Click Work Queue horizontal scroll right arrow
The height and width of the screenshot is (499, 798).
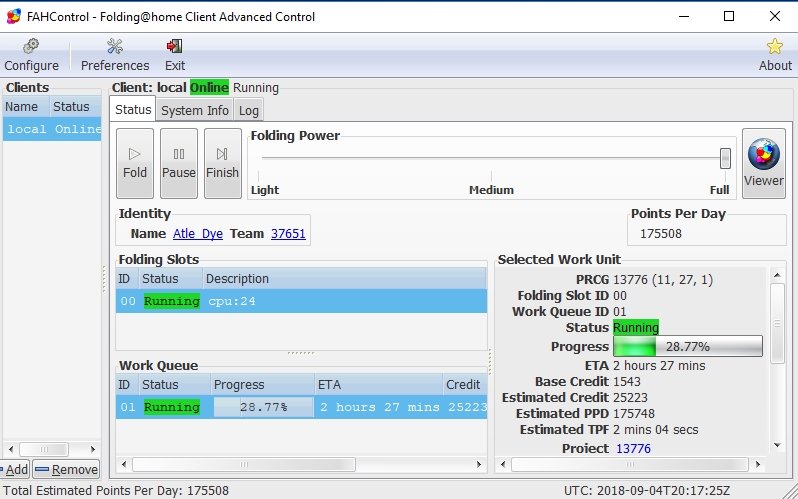click(x=478, y=464)
